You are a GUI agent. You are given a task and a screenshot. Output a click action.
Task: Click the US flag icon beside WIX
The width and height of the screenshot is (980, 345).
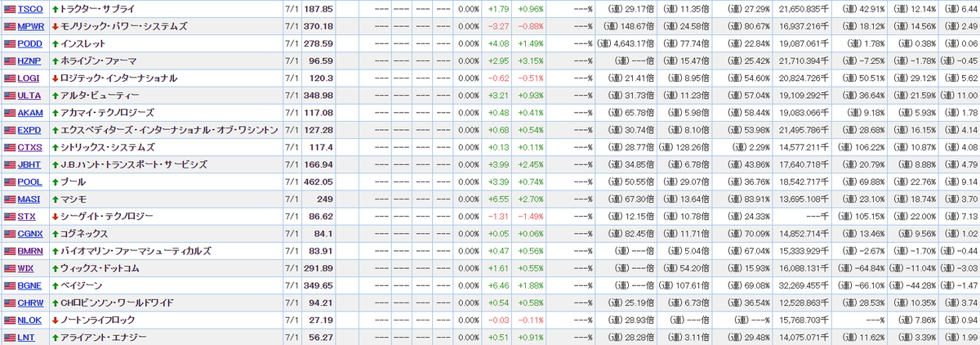(x=10, y=268)
